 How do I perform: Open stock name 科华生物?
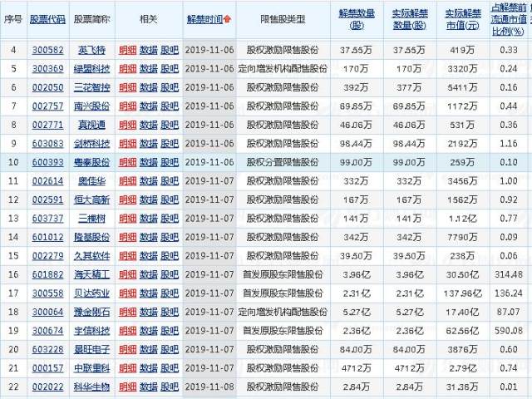click(92, 387)
